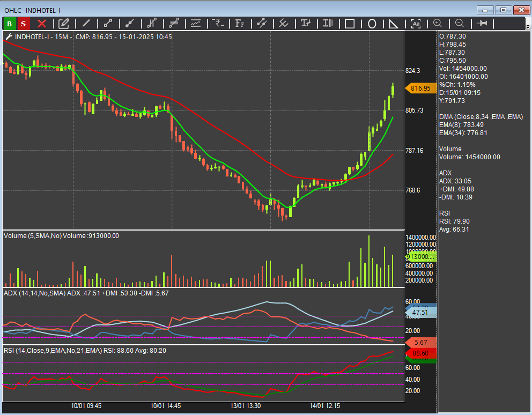Click the 5.67 -DMI value marker
The image size is (532, 415).
point(420,343)
